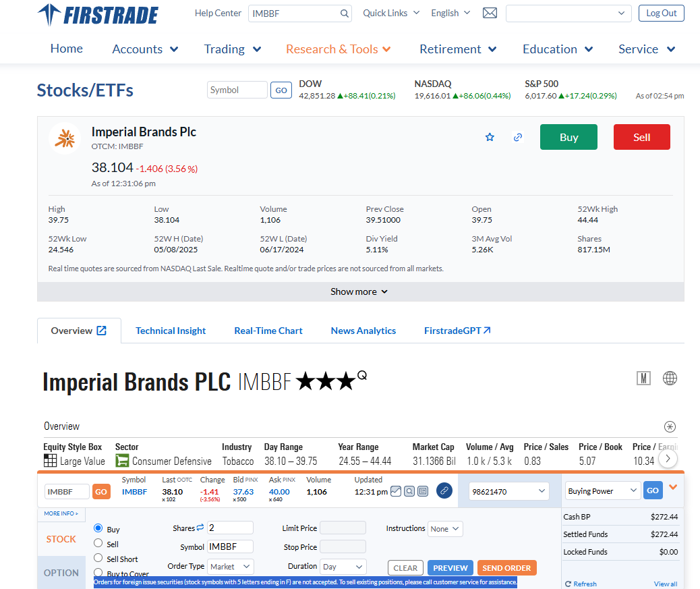Open the Retirement menu
This screenshot has height=589, width=700.
(458, 49)
